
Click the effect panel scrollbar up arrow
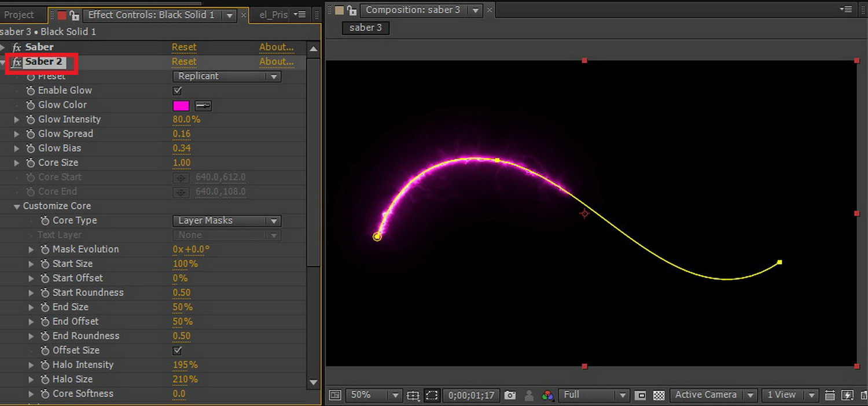point(314,49)
